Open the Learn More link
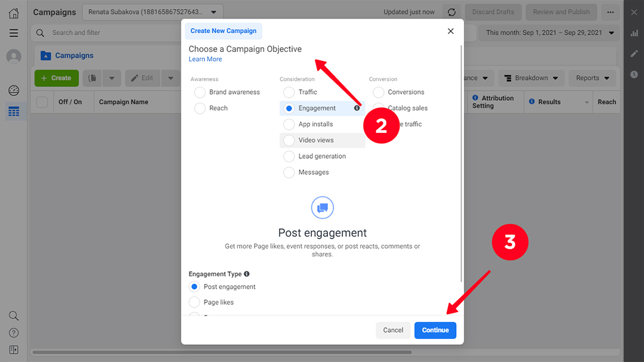 point(205,59)
